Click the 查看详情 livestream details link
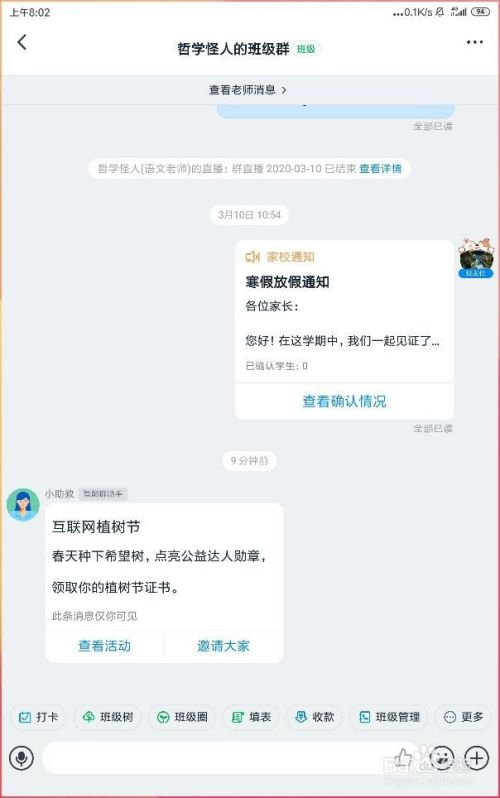 pyautogui.click(x=380, y=168)
